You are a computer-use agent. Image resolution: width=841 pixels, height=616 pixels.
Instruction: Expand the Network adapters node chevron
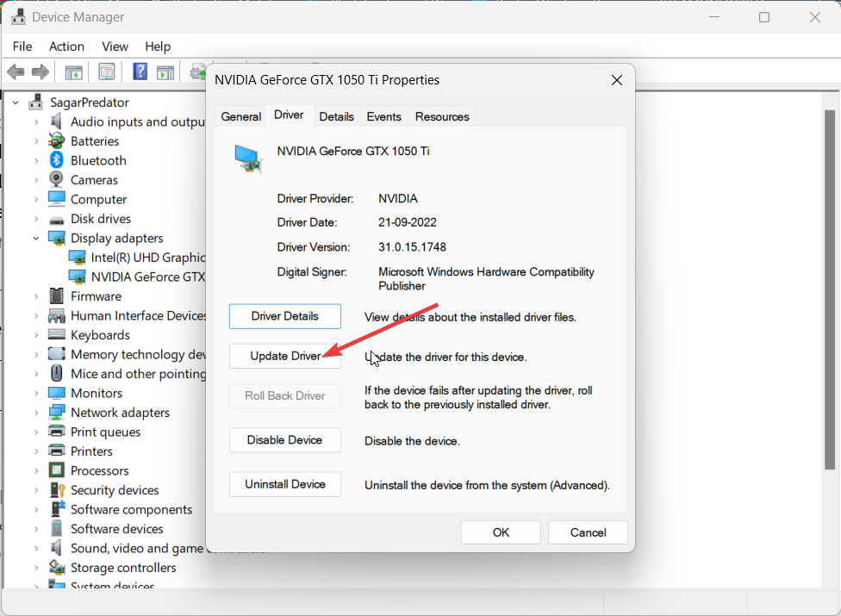[36, 413]
